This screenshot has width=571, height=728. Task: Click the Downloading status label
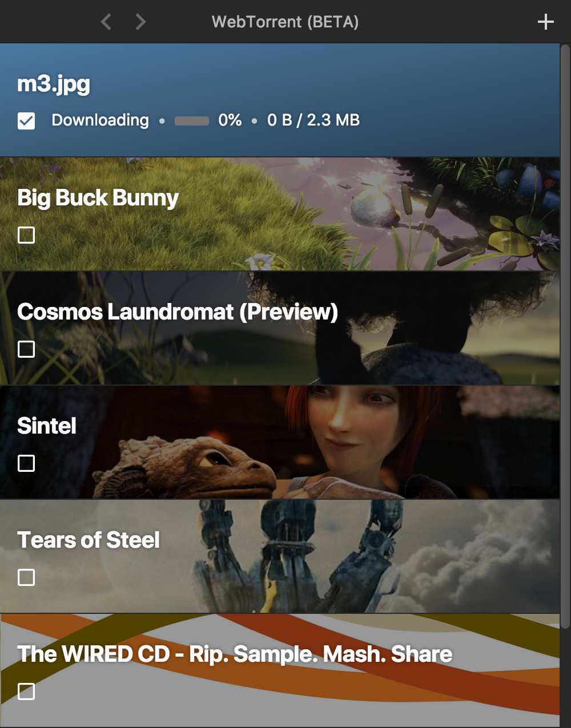[100, 120]
